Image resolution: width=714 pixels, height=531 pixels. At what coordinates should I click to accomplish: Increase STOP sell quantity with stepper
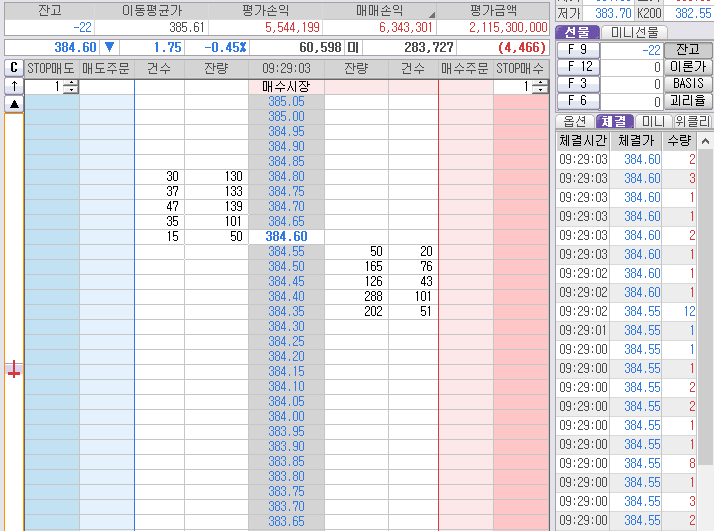pos(71,83)
